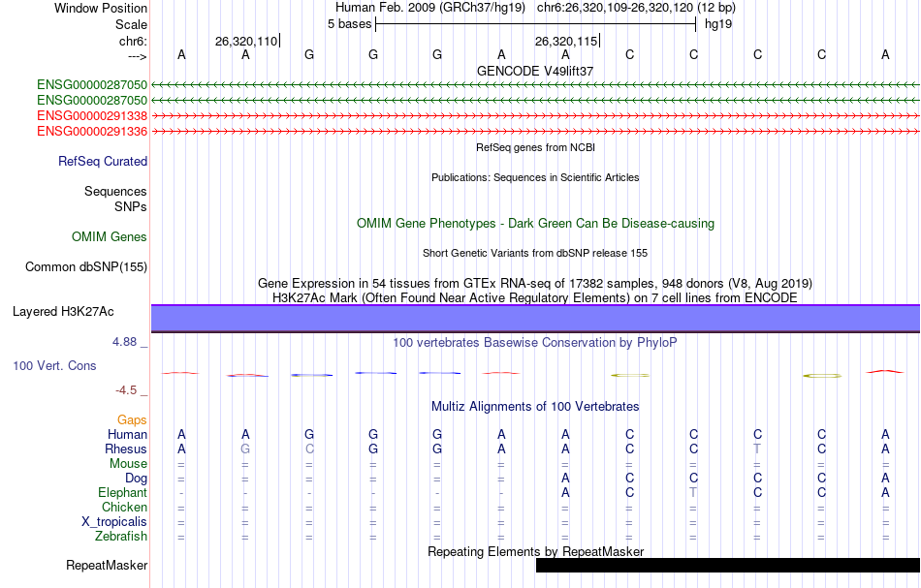
Task: Click the OMIM Genes track label
Action: [110, 236]
